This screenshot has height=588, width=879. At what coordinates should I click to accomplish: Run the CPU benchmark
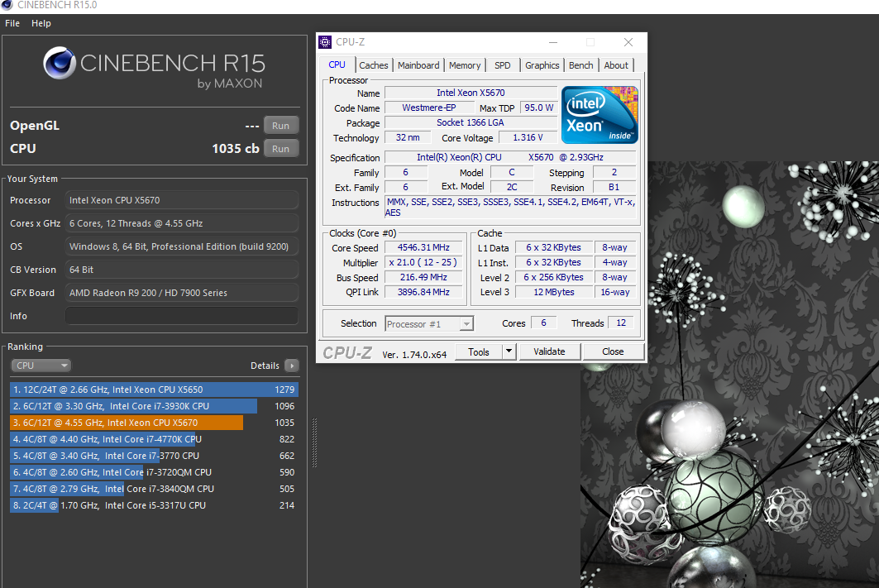281,149
